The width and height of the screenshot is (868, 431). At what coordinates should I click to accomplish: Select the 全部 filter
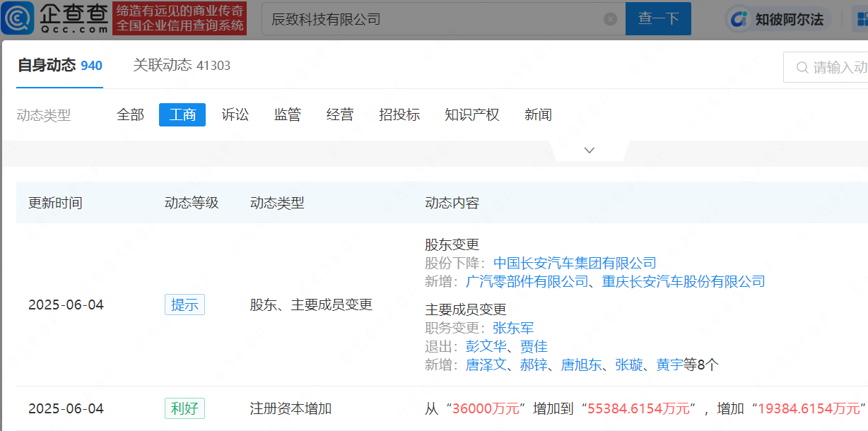[x=130, y=114]
